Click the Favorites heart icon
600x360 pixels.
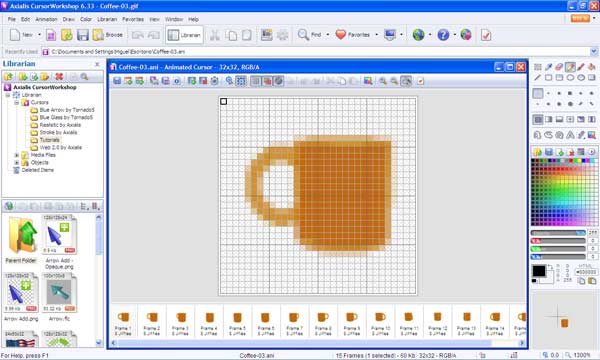click(x=341, y=34)
